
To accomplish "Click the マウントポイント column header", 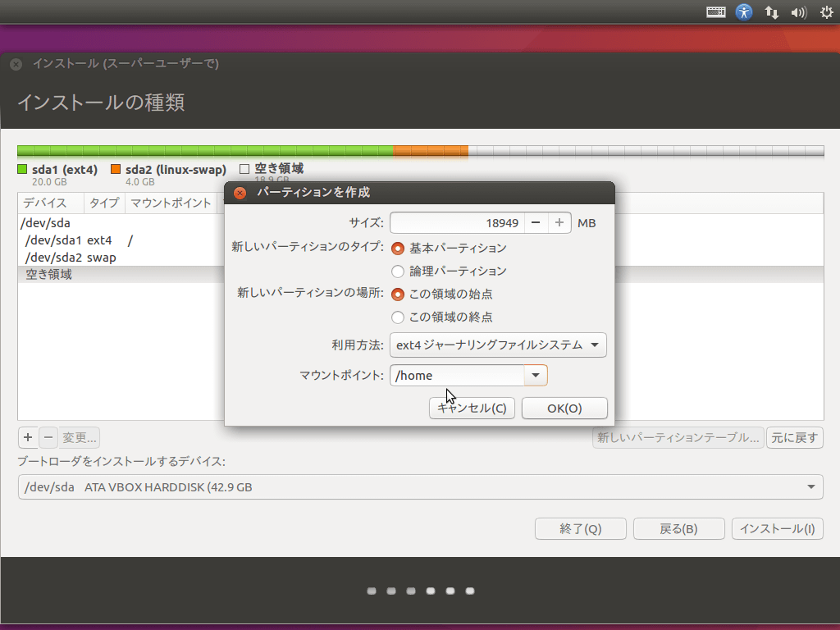I will (171, 203).
